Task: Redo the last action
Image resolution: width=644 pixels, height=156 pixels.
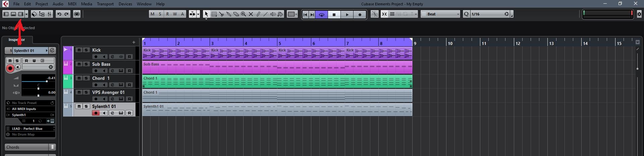Action: [66, 14]
